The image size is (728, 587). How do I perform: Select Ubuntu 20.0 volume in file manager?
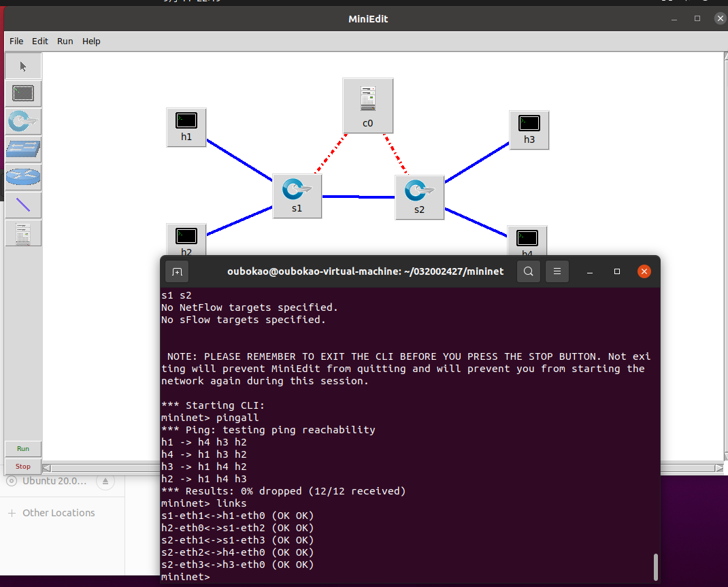pyautogui.click(x=54, y=481)
